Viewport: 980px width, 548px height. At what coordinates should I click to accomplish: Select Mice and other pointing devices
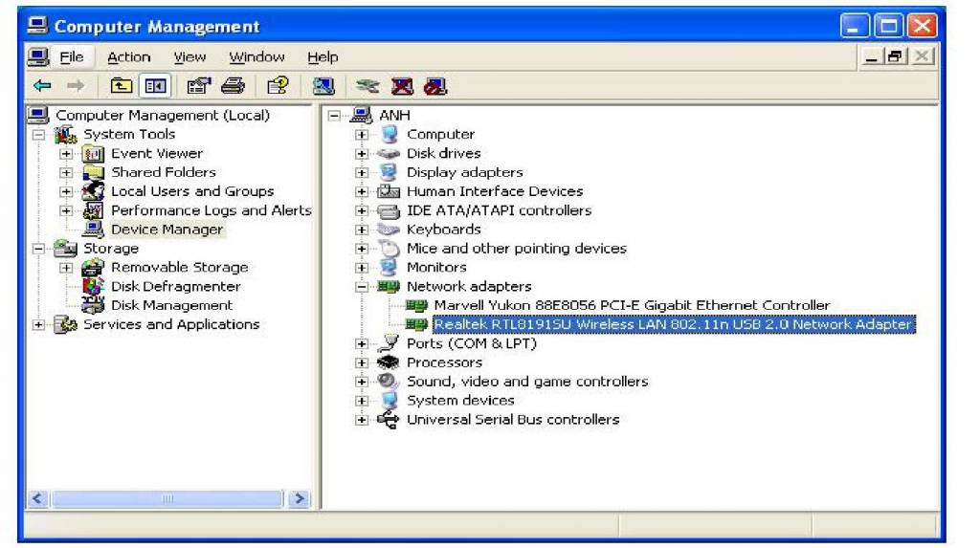(x=516, y=249)
